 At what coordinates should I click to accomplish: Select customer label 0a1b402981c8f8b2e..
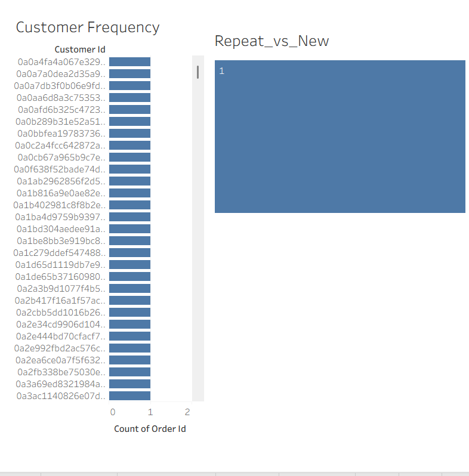click(x=59, y=205)
